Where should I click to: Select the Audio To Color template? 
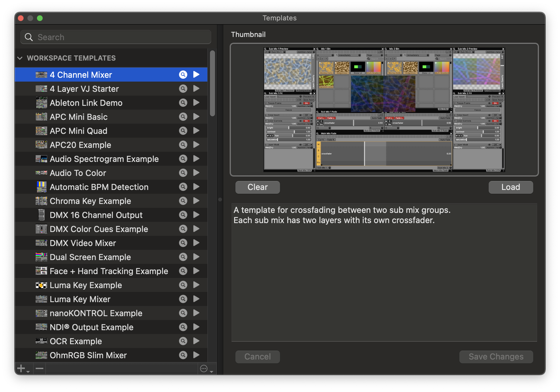[111, 173]
